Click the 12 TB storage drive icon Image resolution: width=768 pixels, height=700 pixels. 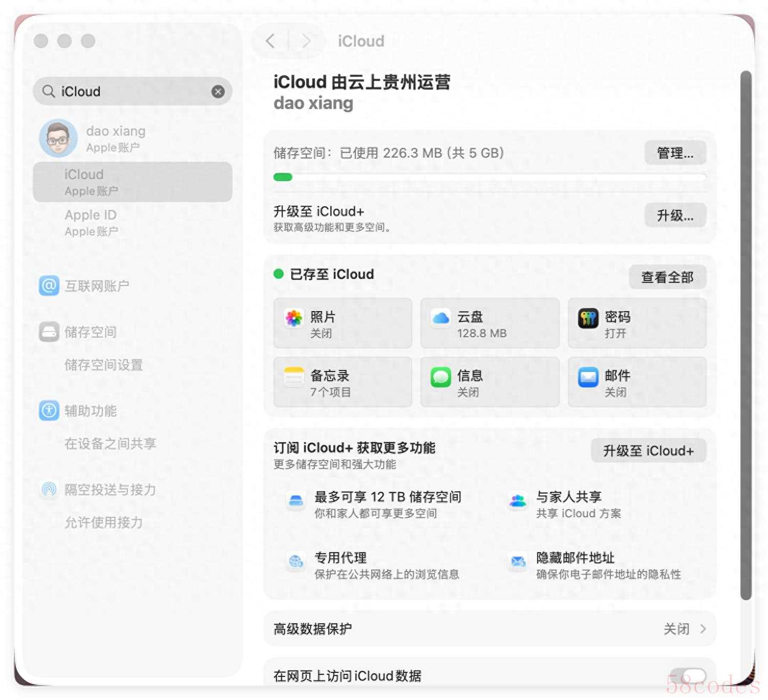296,501
